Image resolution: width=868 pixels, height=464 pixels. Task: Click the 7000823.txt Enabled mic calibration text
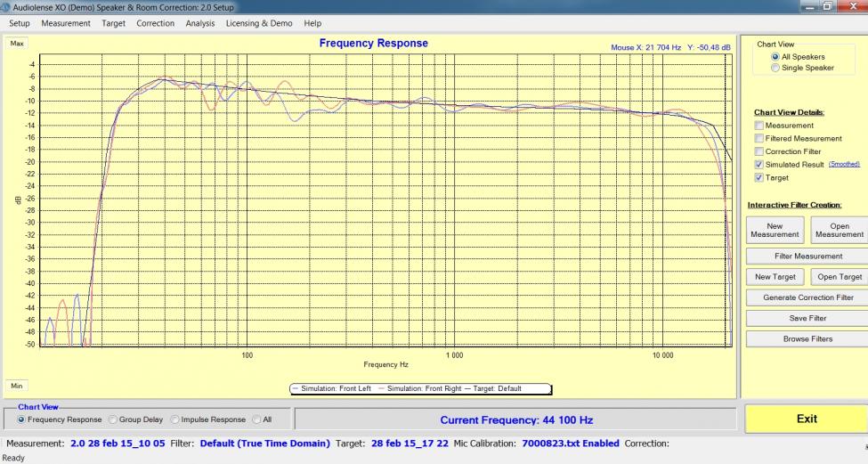point(570,443)
